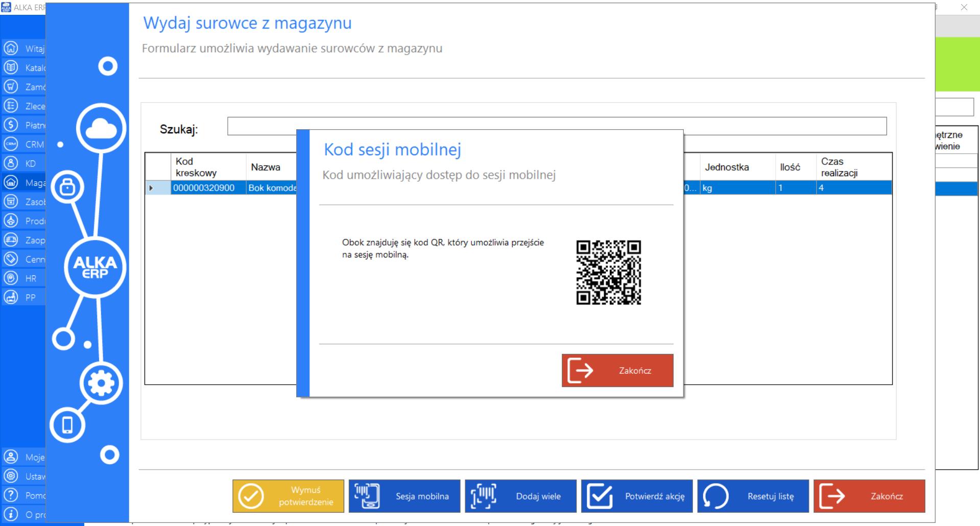The image size is (980, 526).
Task: Click the quantity cell with value 1
Action: [796, 188]
